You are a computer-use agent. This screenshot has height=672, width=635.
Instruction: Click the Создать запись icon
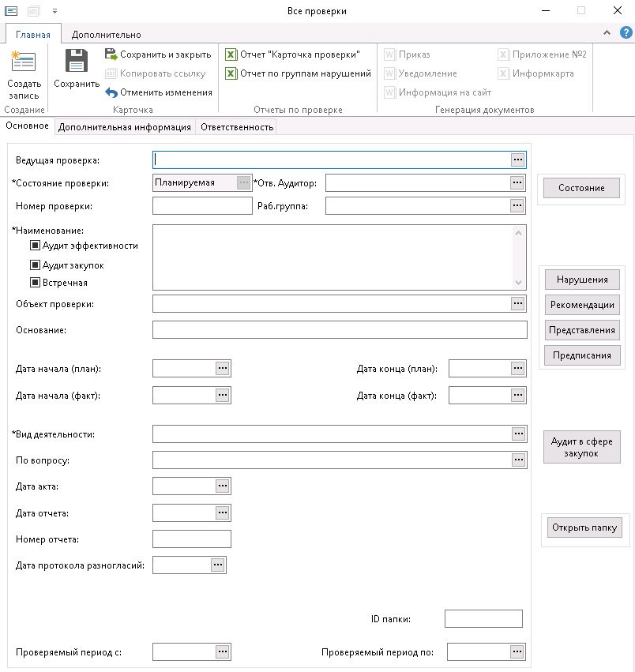point(23,61)
